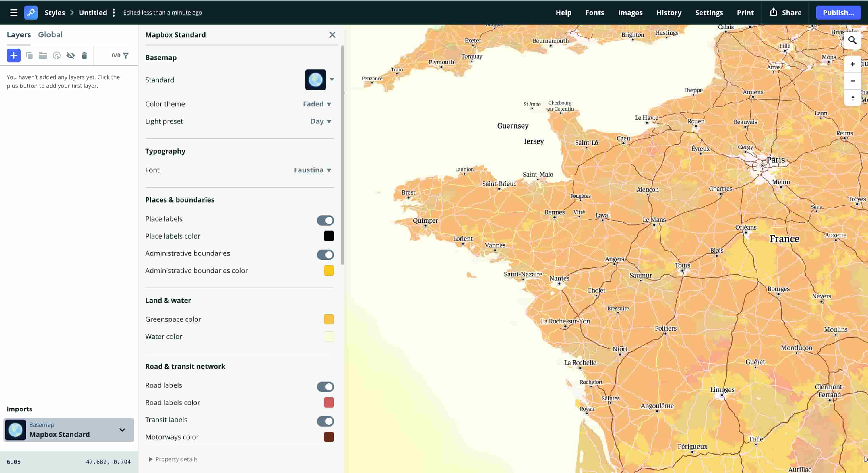Publish the current style
Viewport: 868px width, 473px height.
tap(838, 12)
